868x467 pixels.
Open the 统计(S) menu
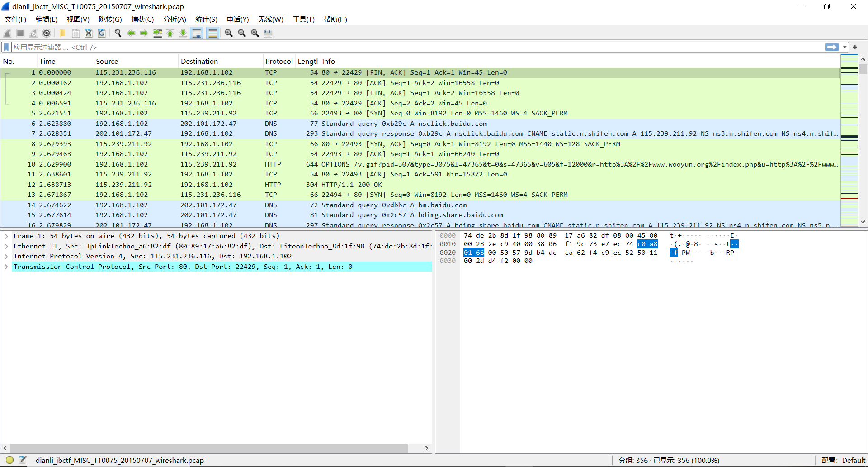[x=206, y=19]
